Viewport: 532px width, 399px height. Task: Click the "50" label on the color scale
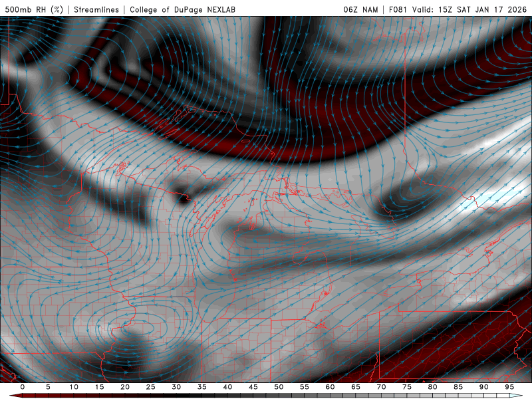coord(279,387)
